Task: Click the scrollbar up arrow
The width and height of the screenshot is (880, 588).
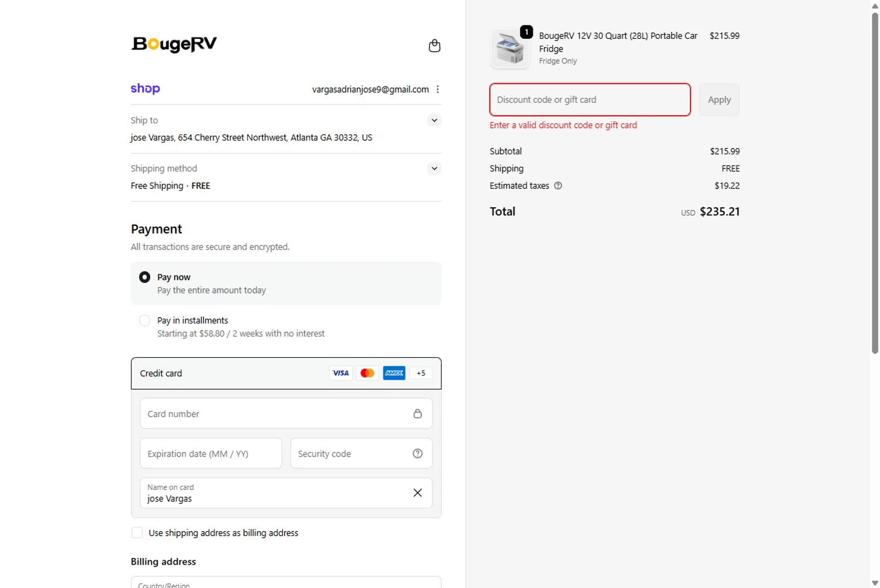Action: click(x=875, y=6)
